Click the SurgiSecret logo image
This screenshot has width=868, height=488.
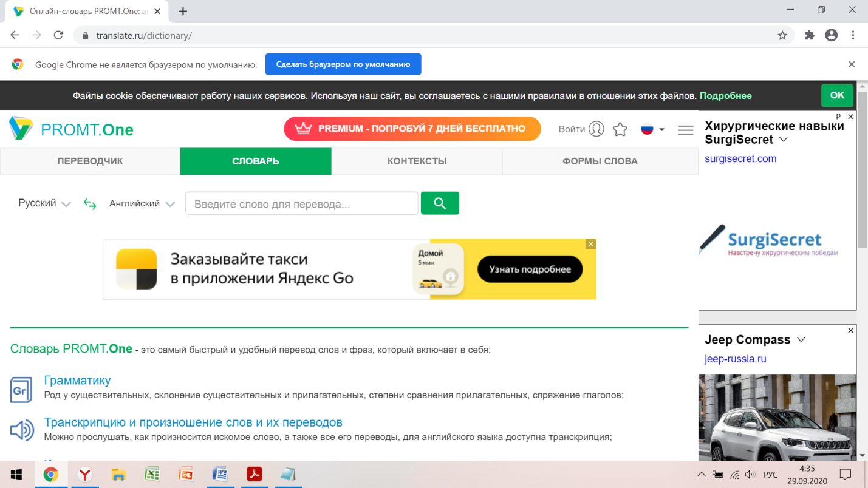(x=769, y=241)
